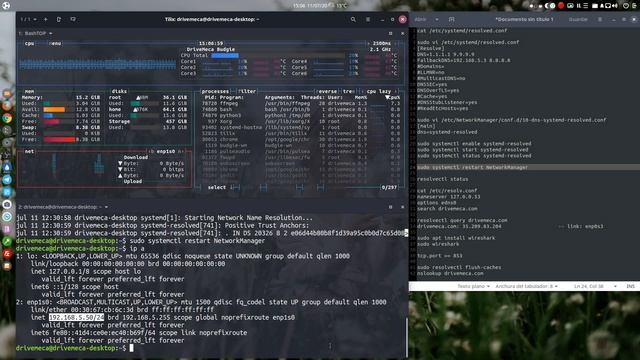
Task: Open volume icon in system tray
Action: (x=615, y=6)
